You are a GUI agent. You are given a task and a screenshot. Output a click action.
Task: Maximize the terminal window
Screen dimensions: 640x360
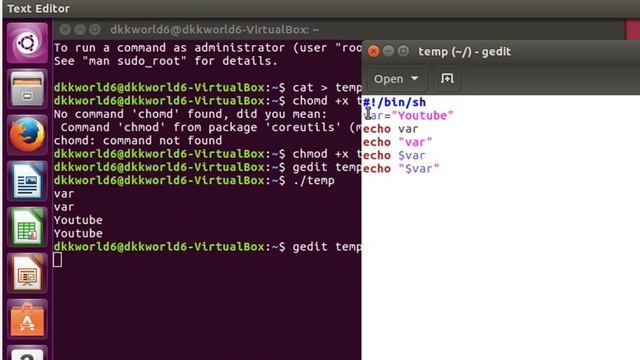95,29
